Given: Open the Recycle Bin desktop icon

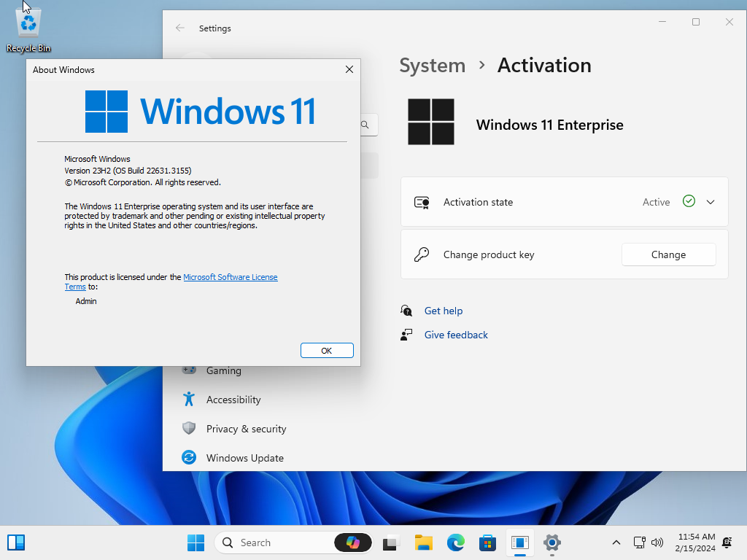Looking at the screenshot, I should pos(28,22).
